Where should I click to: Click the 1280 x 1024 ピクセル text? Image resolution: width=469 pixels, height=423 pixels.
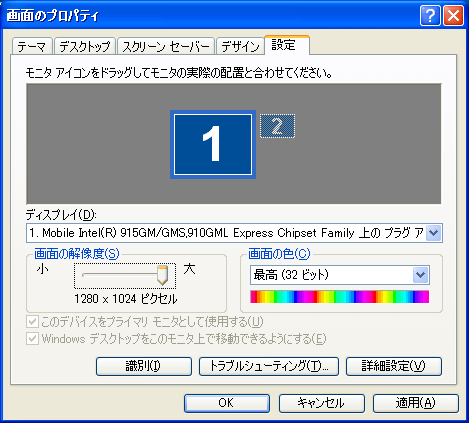pos(126,299)
